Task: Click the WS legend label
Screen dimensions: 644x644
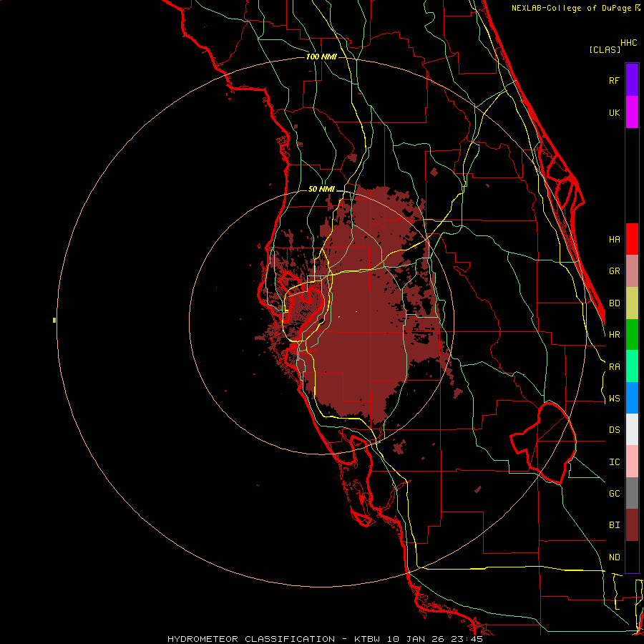Action: point(615,399)
